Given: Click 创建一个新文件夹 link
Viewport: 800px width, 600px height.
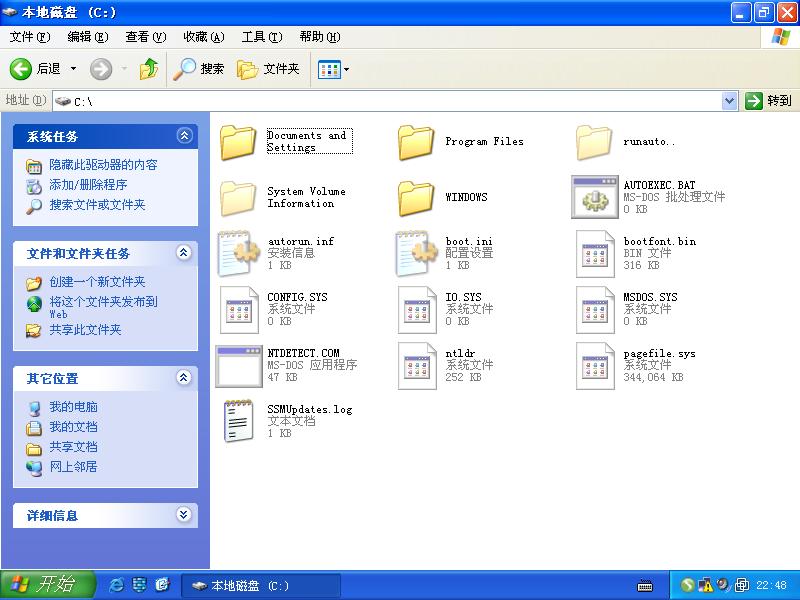Looking at the screenshot, I should pyautogui.click(x=97, y=282).
